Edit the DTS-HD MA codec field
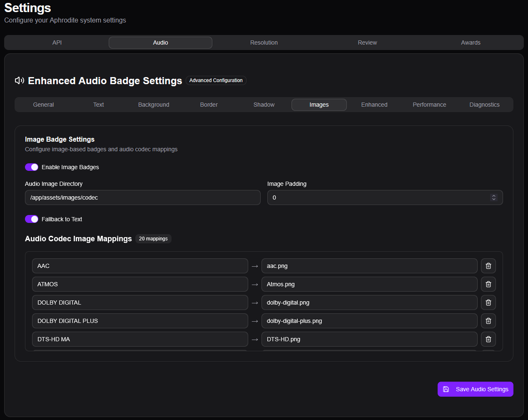 click(140, 339)
